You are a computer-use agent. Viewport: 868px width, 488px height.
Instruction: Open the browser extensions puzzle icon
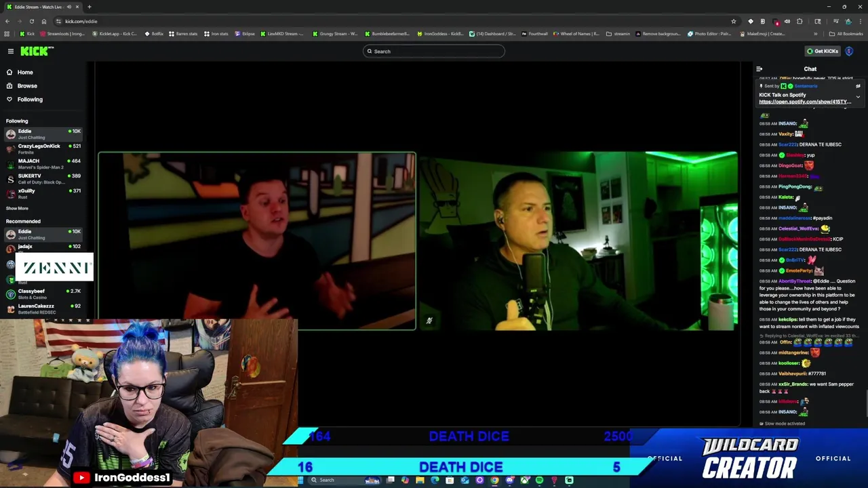(800, 21)
